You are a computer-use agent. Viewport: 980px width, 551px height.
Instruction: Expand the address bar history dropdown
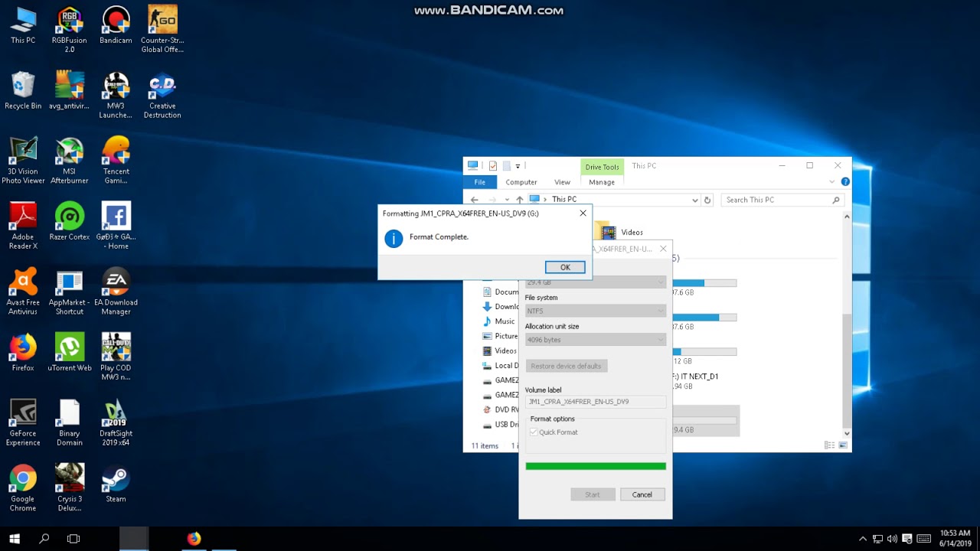pyautogui.click(x=695, y=200)
